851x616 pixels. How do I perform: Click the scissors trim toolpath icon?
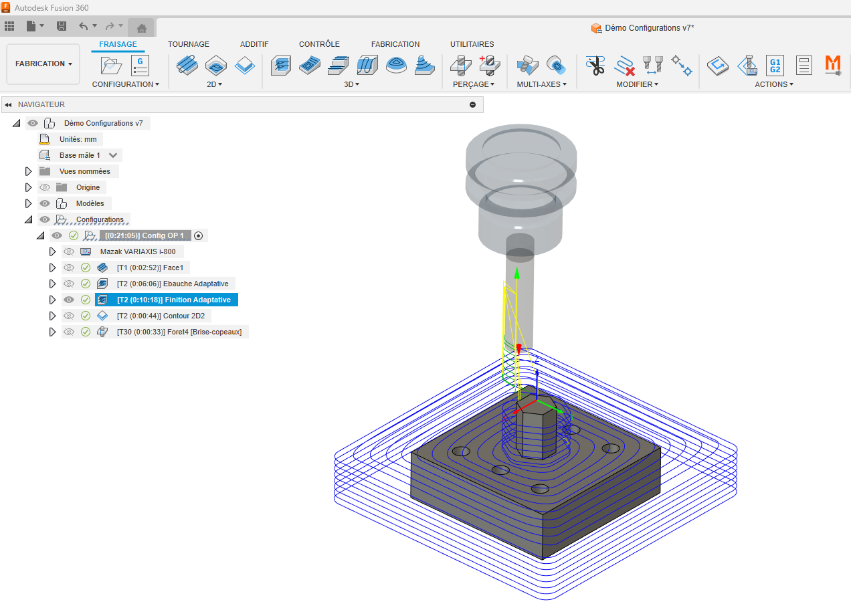[594, 65]
